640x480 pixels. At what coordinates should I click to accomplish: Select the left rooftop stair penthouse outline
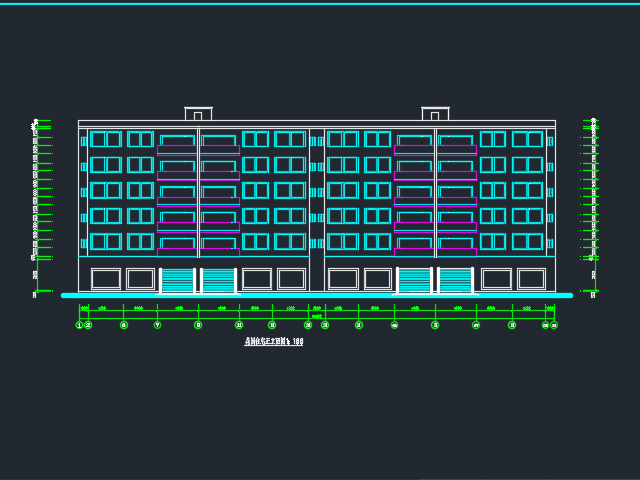[198, 113]
